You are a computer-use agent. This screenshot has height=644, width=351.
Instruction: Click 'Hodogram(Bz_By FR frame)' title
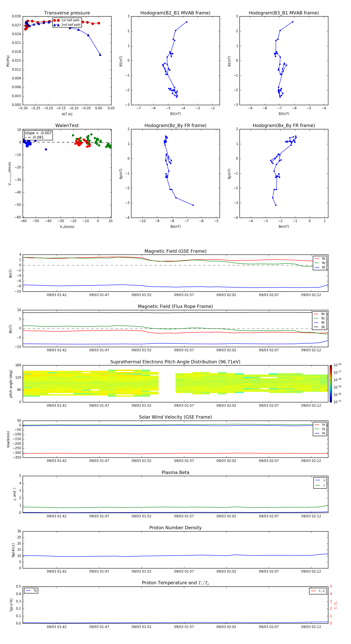[x=175, y=125]
